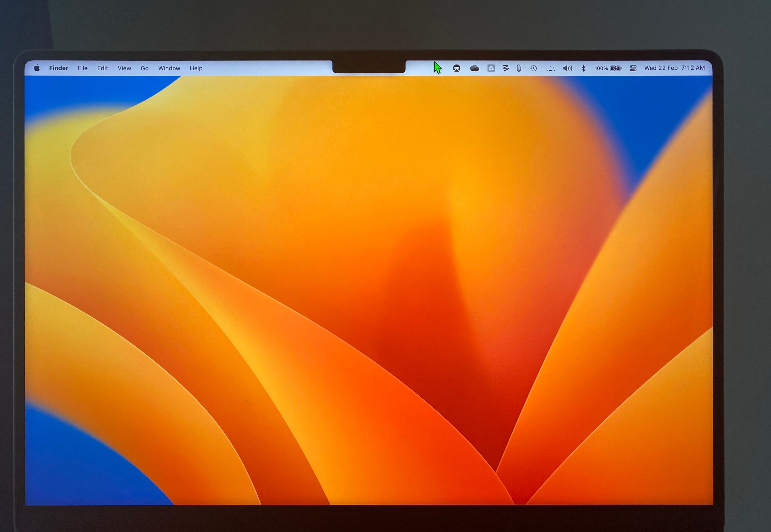Open the Time Machine menu bar icon

(x=534, y=68)
